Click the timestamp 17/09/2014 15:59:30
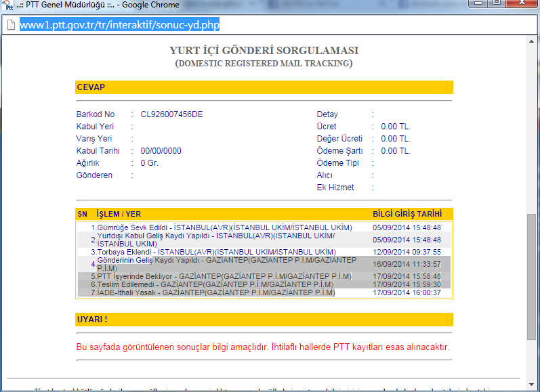 (x=407, y=284)
